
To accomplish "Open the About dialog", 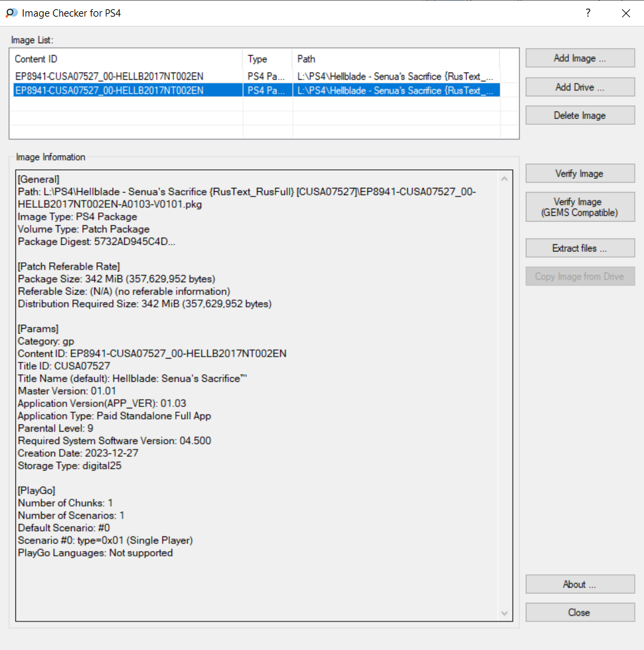I will coord(580,584).
